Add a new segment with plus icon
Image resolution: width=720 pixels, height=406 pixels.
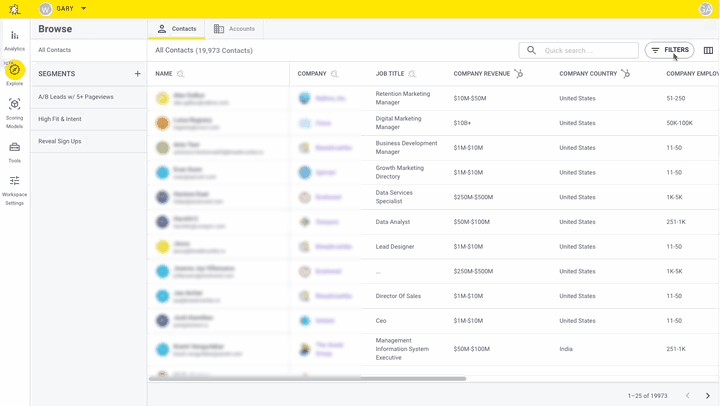click(137, 73)
